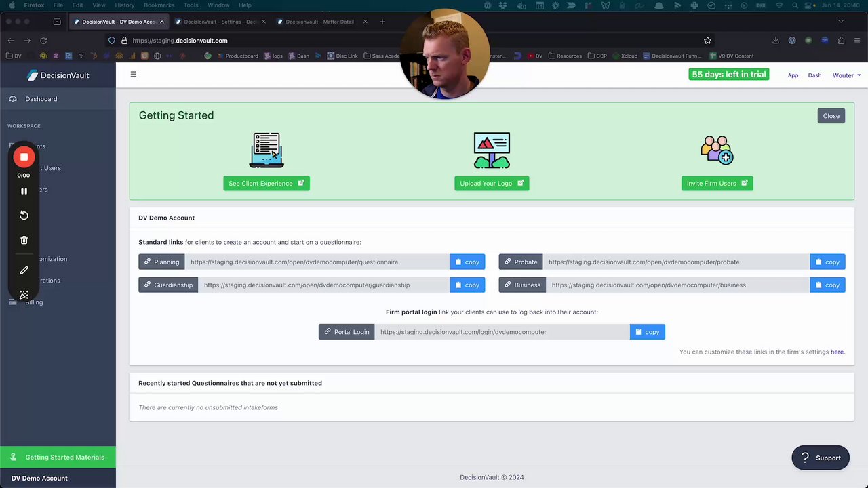Open a new browser tab with plus icon

(x=382, y=22)
